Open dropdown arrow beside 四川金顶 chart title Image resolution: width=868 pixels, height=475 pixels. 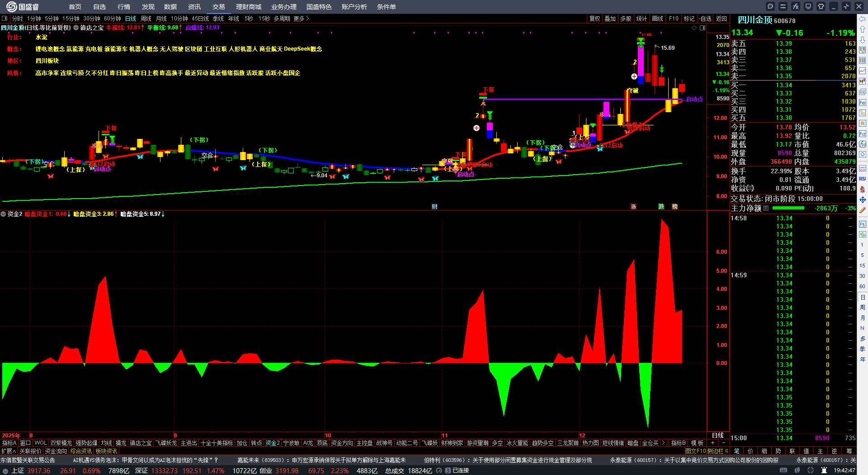76,28
